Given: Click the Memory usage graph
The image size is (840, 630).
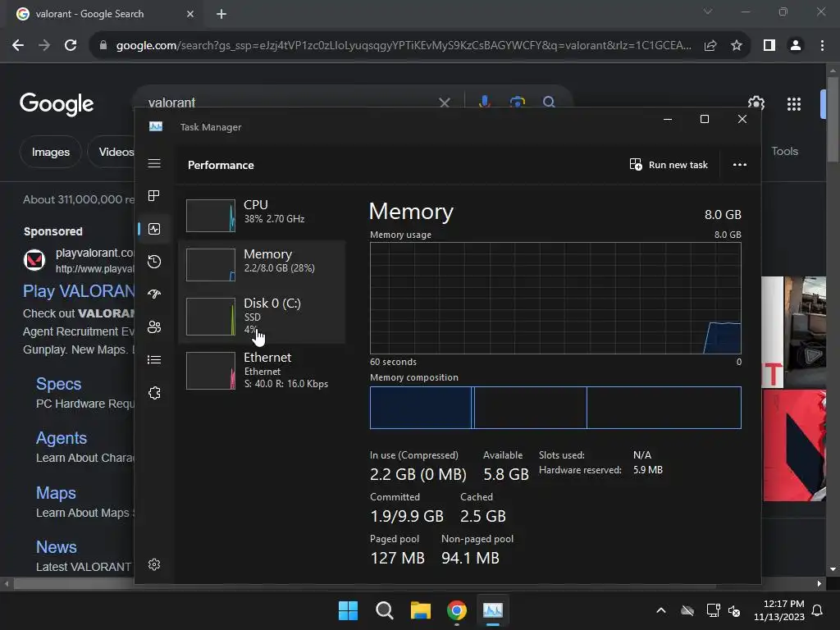Looking at the screenshot, I should [x=555, y=298].
